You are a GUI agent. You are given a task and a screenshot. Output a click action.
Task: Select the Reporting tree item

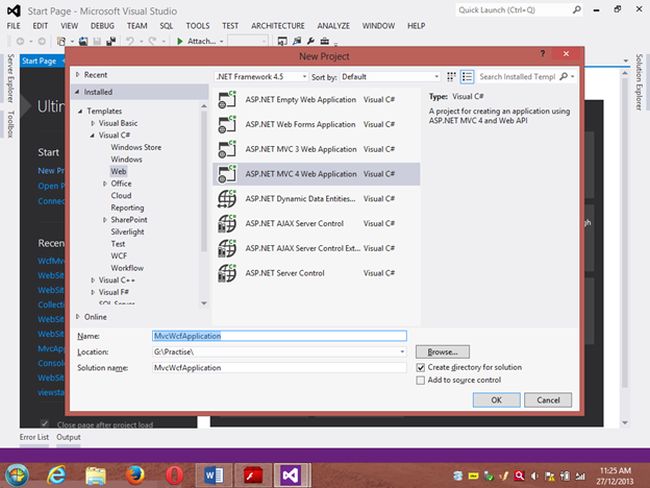(x=127, y=207)
